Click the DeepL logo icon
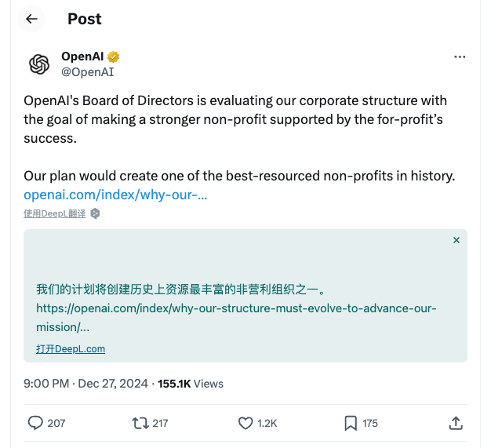491x448 pixels. pyautogui.click(x=95, y=213)
